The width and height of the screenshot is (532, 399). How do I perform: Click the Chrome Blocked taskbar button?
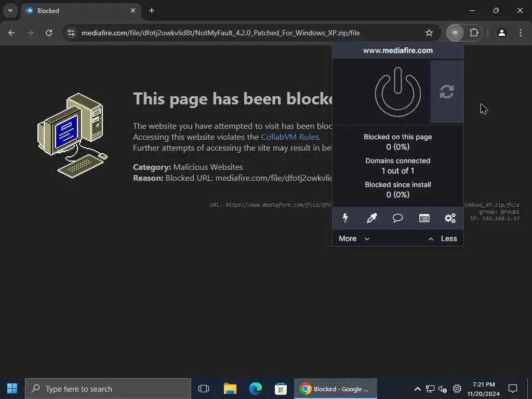pos(336,389)
